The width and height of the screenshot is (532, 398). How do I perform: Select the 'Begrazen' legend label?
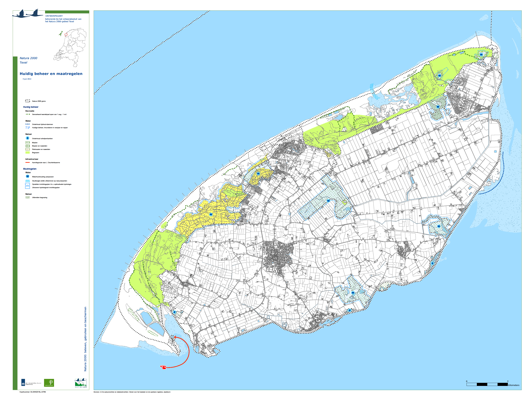coord(36,153)
